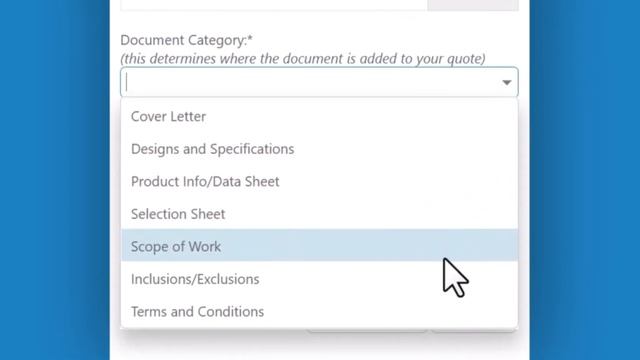Click the partially visible top input field
This screenshot has height=360, width=640.
(274, 5)
